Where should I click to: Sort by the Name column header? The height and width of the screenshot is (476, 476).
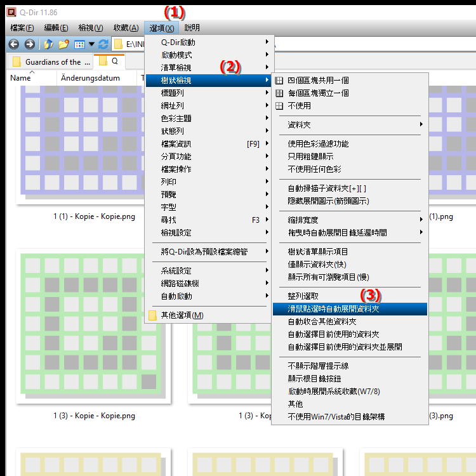[32, 78]
